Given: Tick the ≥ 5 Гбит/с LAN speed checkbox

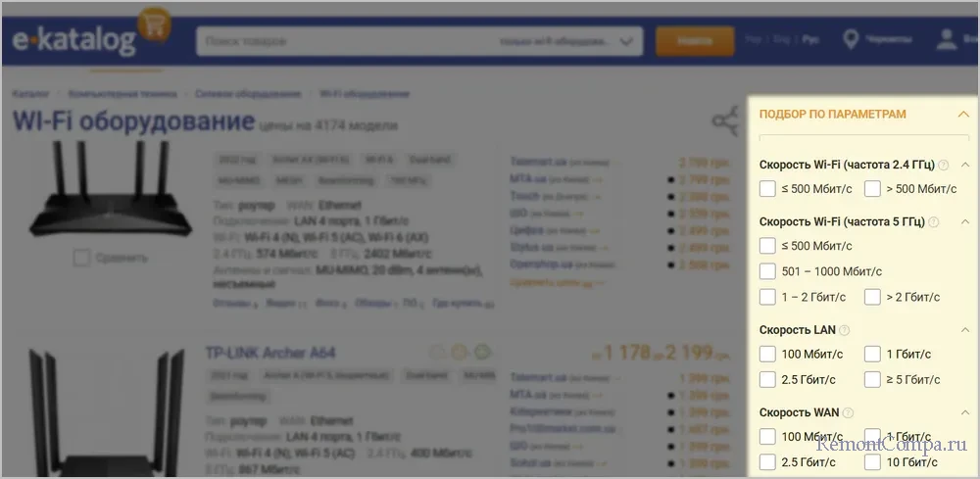Looking at the screenshot, I should click(871, 379).
